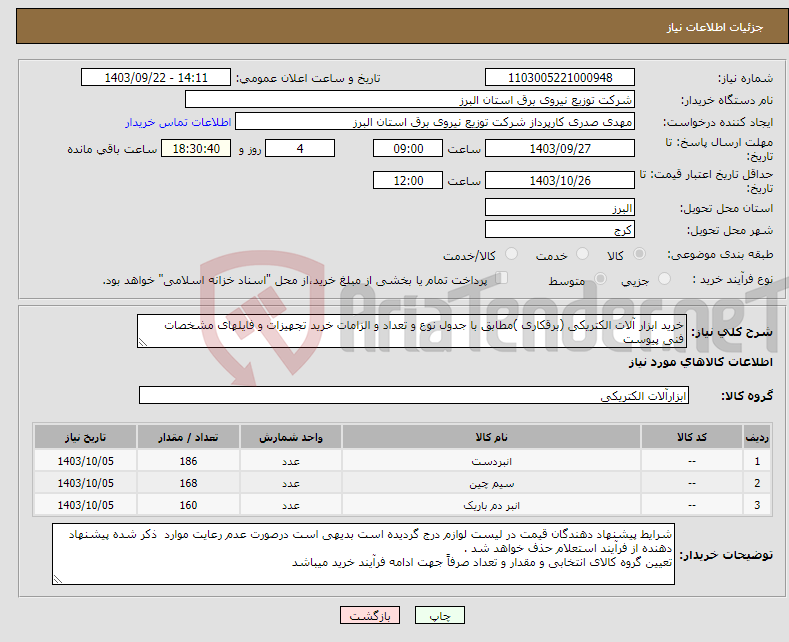Click the انبردست item name cell
The height and width of the screenshot is (642, 789).
[491, 461]
